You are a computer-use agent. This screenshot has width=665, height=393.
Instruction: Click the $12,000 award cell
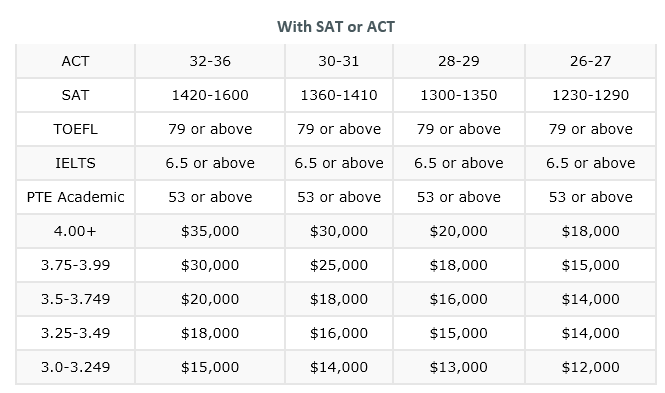(590, 367)
